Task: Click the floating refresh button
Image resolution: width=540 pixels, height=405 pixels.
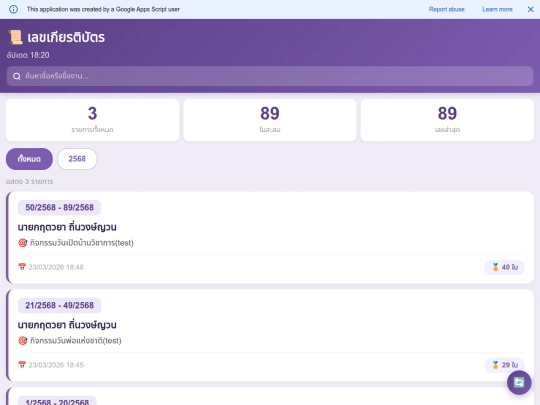Action: pyautogui.click(x=519, y=382)
